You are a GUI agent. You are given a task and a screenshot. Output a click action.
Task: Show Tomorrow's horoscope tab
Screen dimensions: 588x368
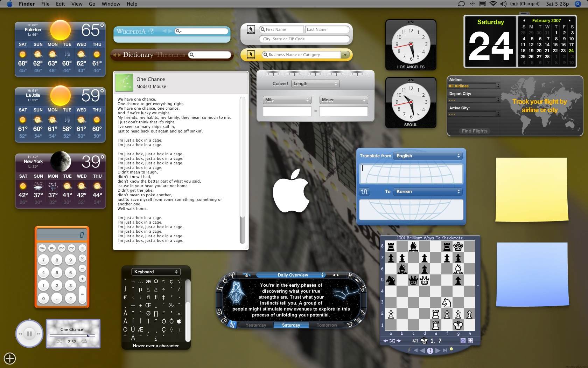point(327,325)
